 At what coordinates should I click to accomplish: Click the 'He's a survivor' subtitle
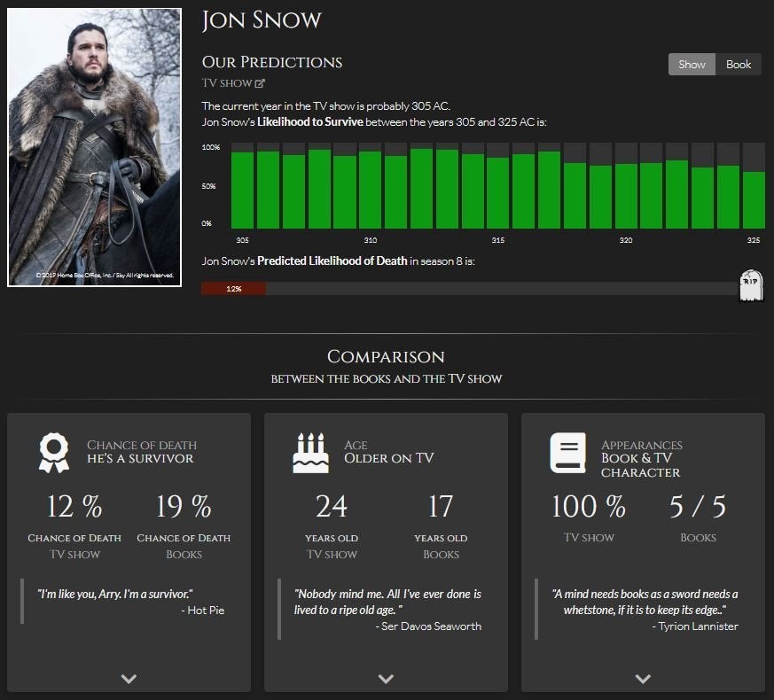(x=140, y=458)
